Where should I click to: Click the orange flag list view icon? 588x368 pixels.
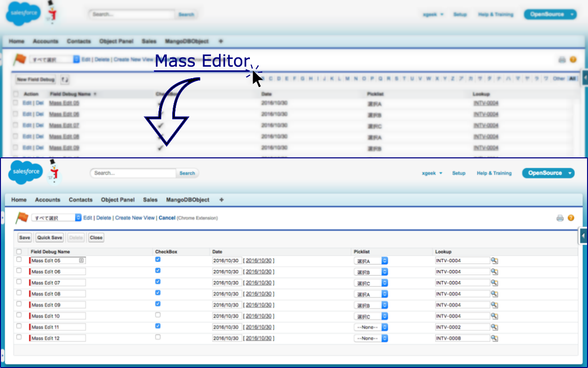pos(21,217)
